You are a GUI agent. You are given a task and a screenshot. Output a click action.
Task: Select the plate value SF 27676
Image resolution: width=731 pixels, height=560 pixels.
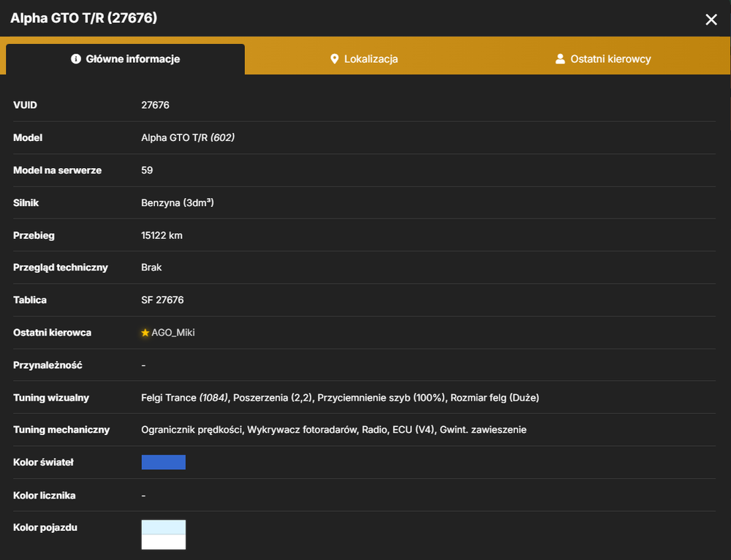162,300
